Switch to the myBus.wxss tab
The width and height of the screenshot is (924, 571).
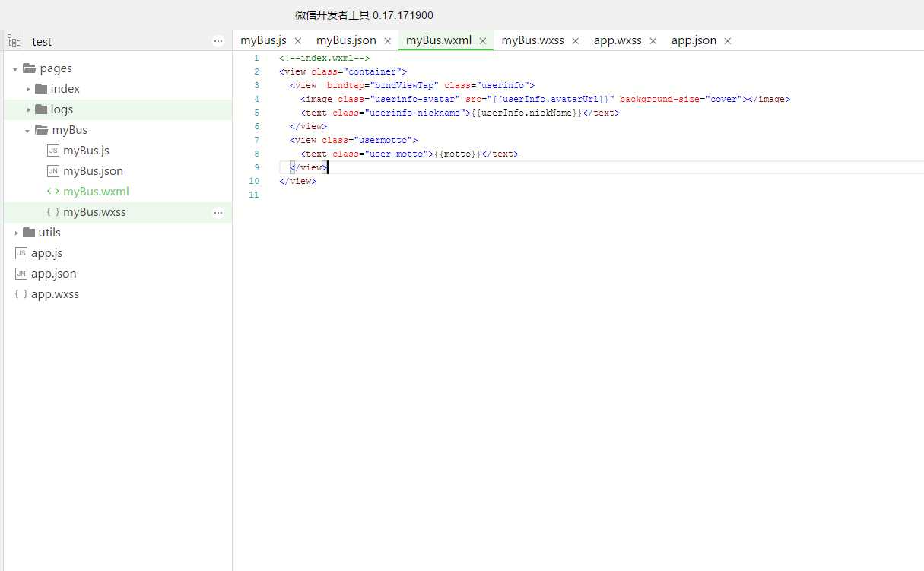coord(532,40)
